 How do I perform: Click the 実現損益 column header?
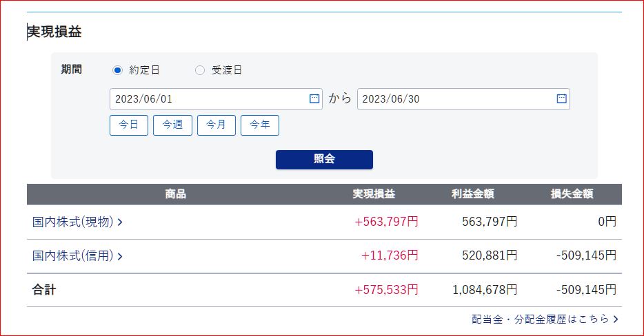tap(374, 194)
